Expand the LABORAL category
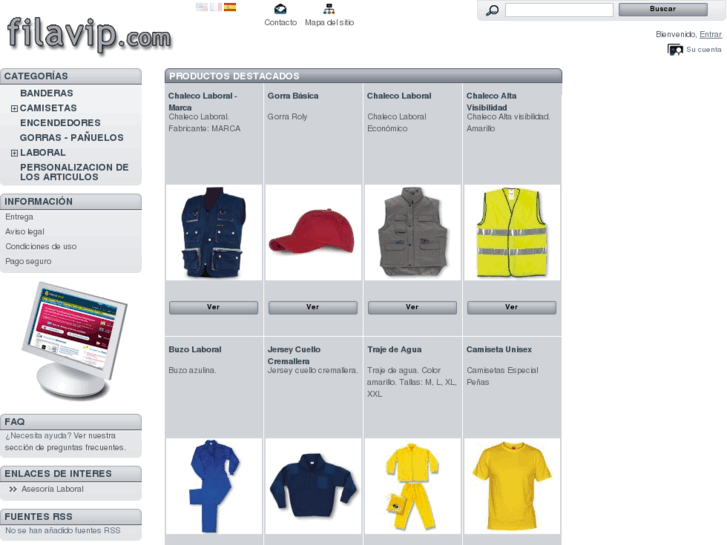This screenshot has width=727, height=545. pyautogui.click(x=14, y=153)
